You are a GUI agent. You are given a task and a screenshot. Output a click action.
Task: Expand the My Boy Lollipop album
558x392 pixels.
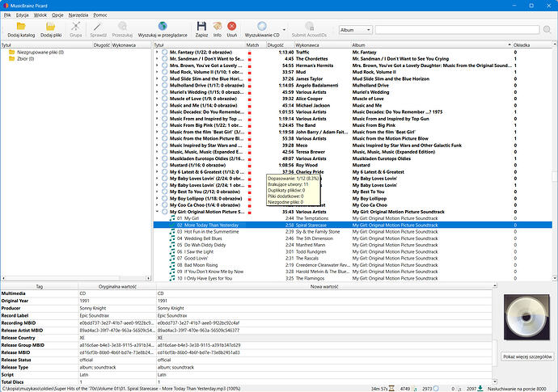[157, 199]
